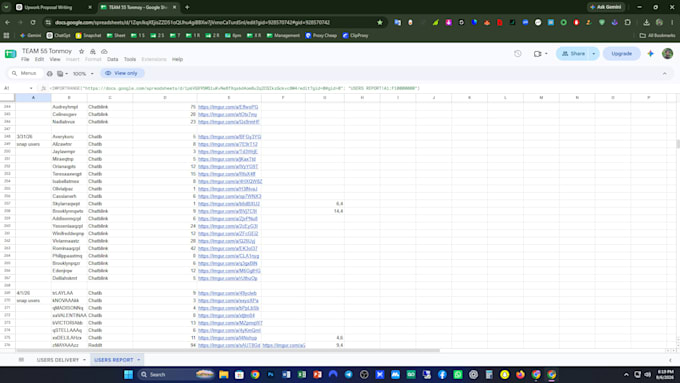Collapse the toolbar with the up chevron

(664, 74)
